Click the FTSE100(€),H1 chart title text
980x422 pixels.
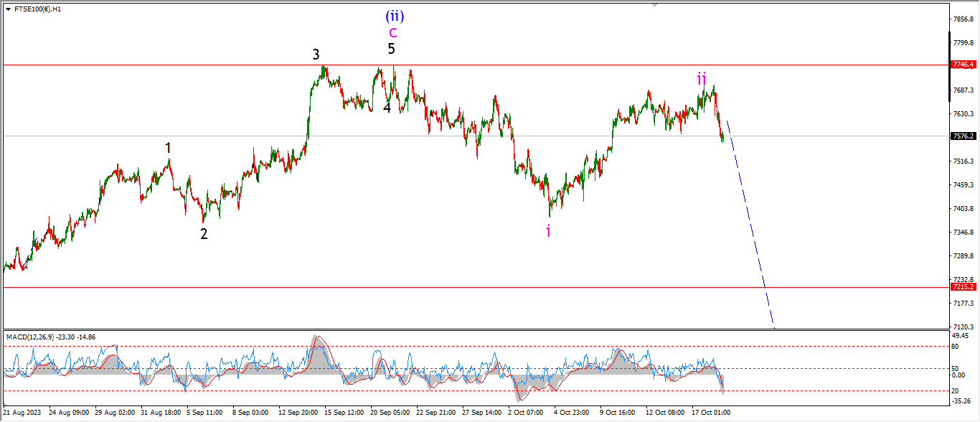(x=37, y=9)
